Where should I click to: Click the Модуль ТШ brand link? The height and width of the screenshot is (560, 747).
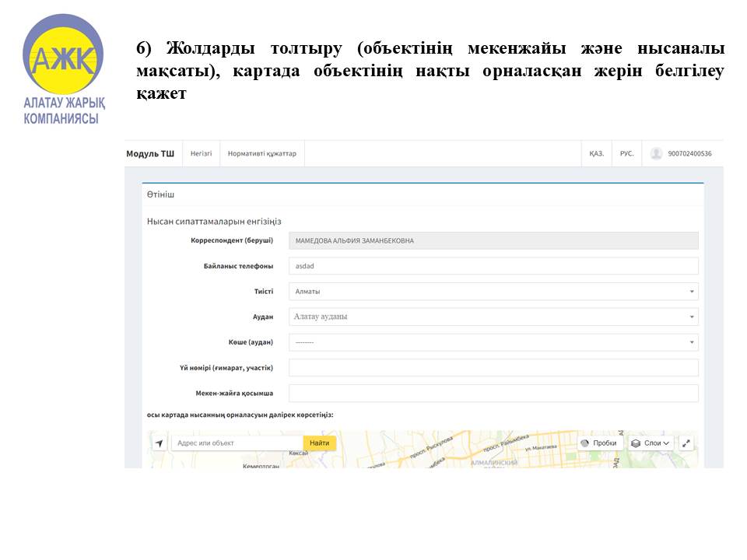(150, 154)
